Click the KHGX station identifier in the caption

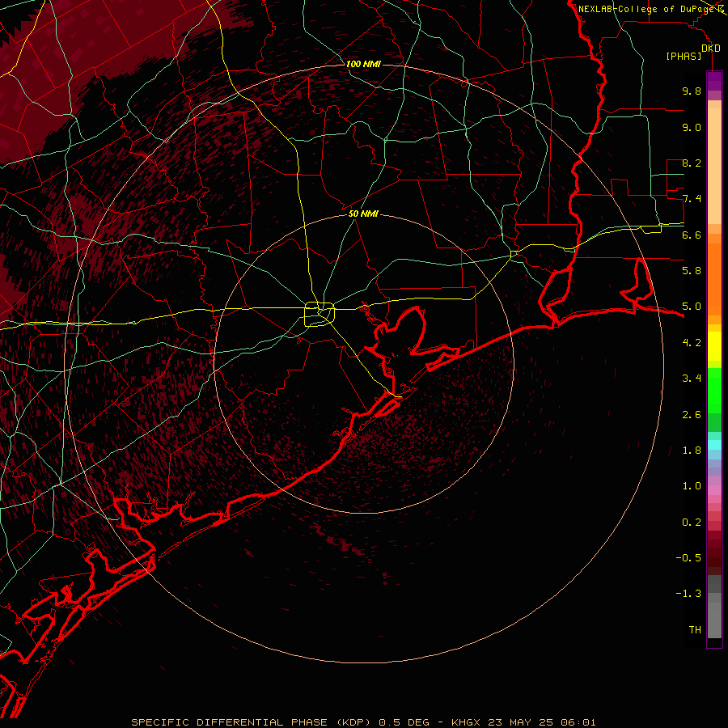click(467, 722)
